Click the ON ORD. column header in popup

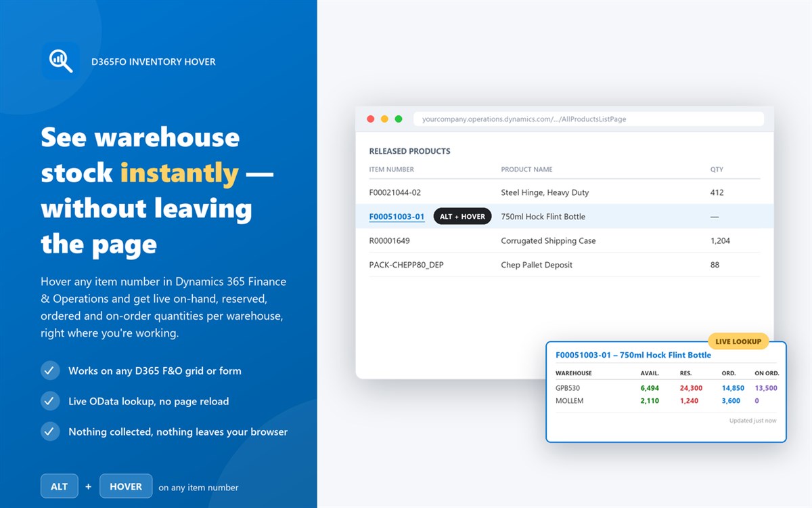coord(767,373)
